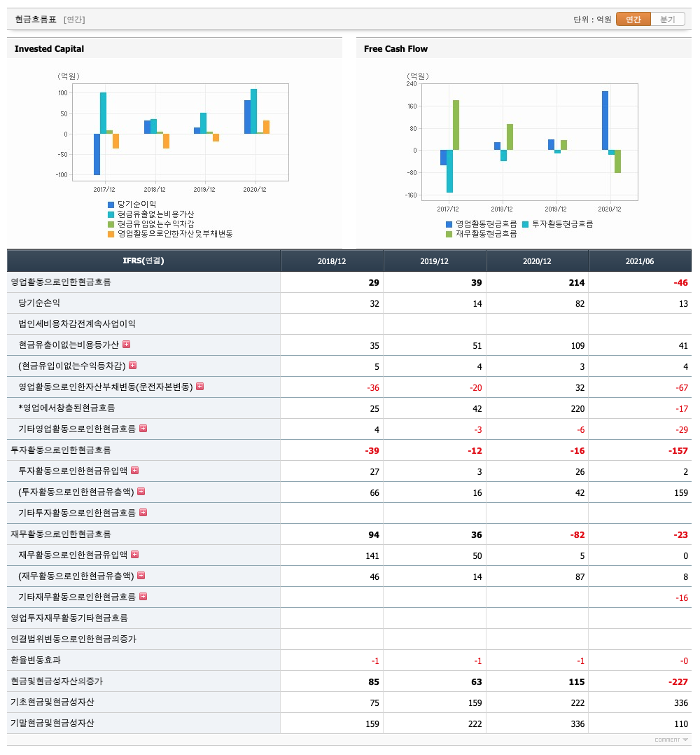Image resolution: width=700 pixels, height=755 pixels.
Task: Click the -46 value in 2021/06 column
Action: [x=681, y=283]
